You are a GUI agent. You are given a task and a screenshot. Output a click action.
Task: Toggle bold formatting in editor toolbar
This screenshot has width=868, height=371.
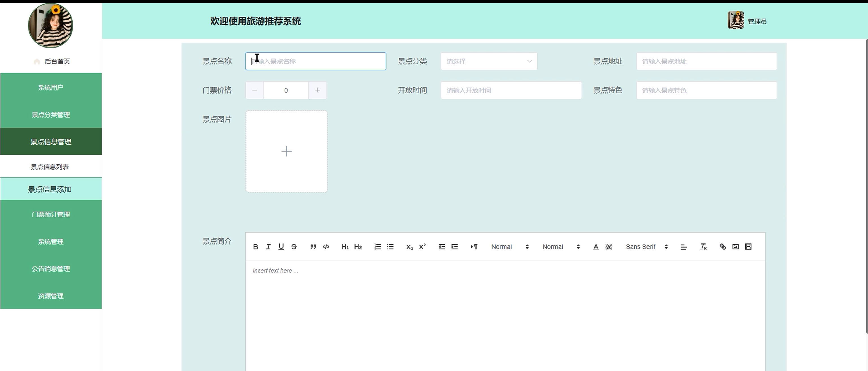pyautogui.click(x=255, y=247)
